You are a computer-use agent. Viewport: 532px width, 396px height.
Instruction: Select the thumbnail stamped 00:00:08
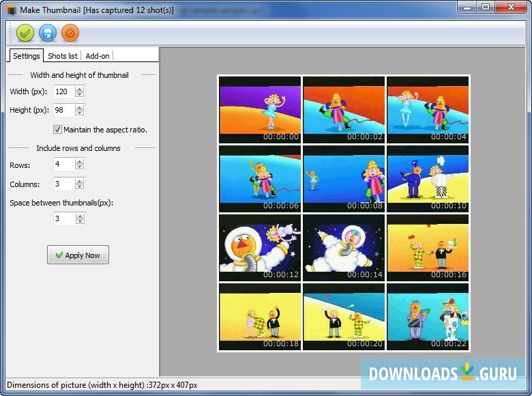click(344, 179)
